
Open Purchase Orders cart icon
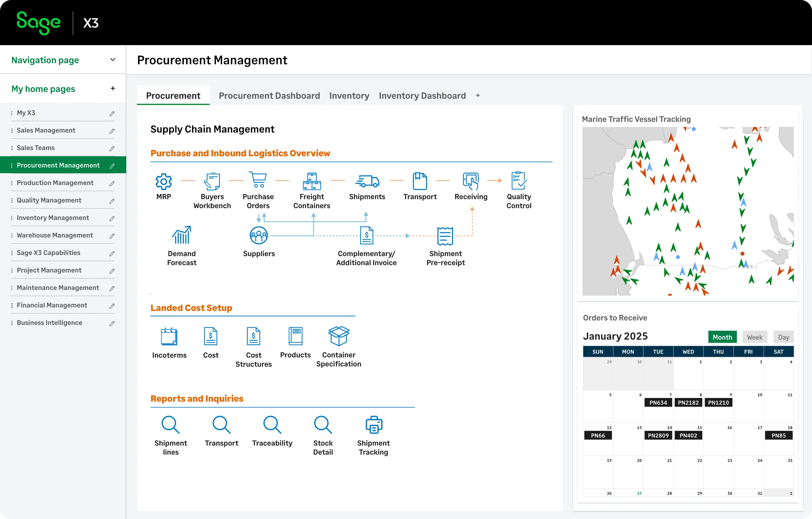click(258, 180)
